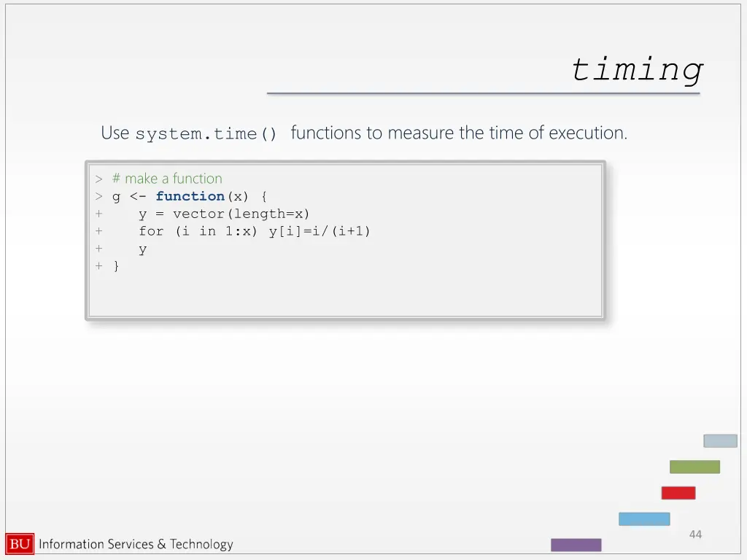Click the horizontal line under the title
The image size is (747, 560).
pyautogui.click(x=483, y=93)
